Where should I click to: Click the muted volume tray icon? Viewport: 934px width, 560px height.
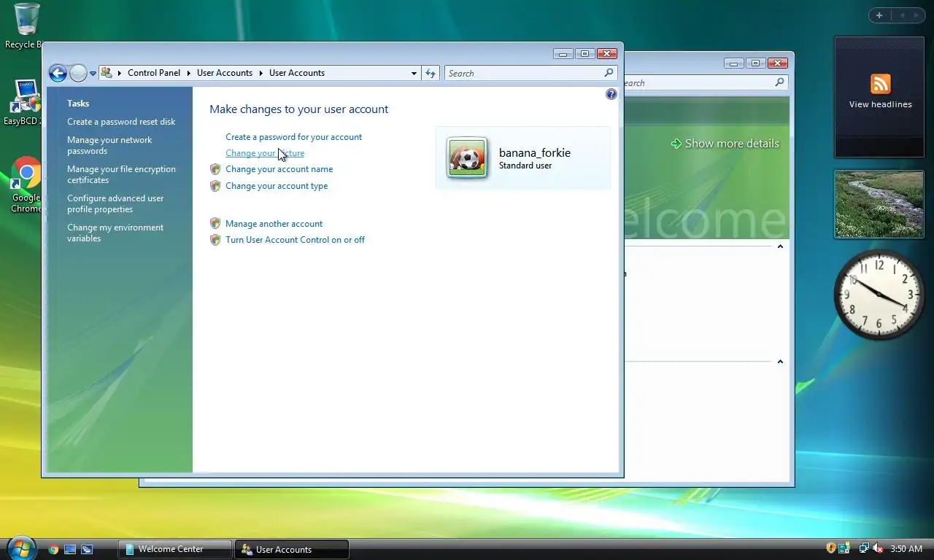coord(878,548)
